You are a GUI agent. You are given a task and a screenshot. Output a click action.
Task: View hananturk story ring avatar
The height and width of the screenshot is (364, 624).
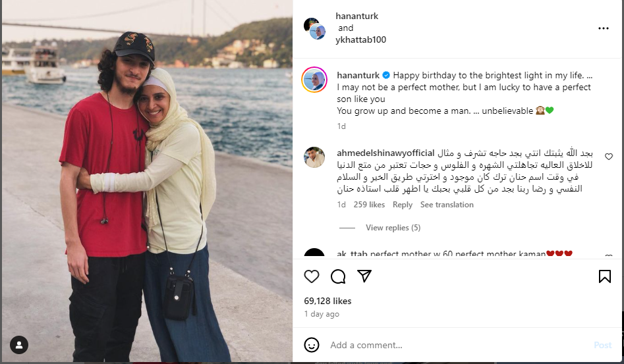point(314,80)
